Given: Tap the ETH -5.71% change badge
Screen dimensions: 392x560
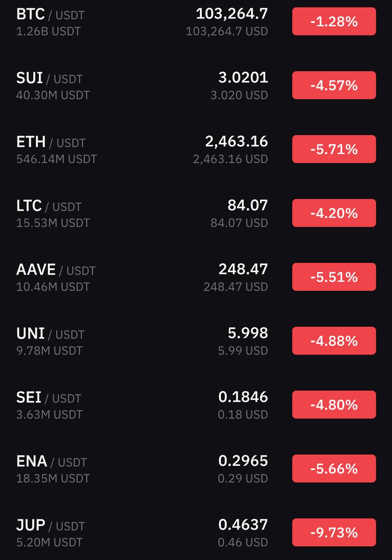Looking at the screenshot, I should (334, 149).
